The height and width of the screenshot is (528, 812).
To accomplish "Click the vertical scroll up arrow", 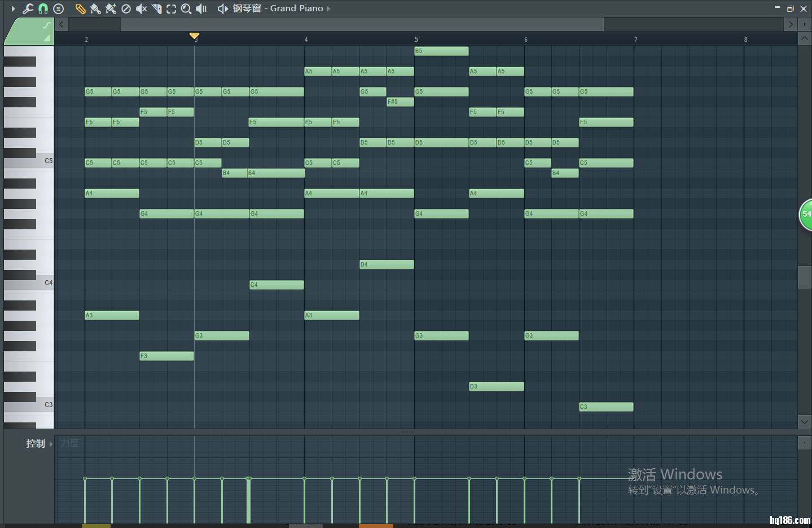I will click(x=805, y=39).
